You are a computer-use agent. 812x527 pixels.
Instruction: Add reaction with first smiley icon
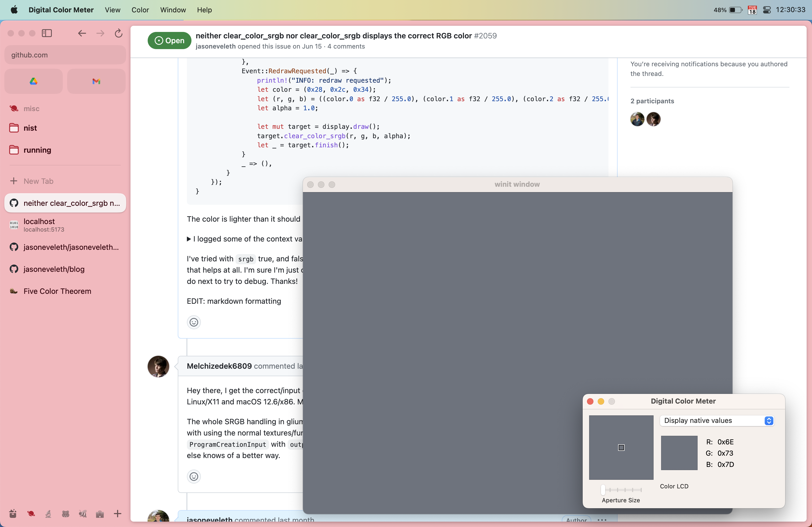point(194,322)
